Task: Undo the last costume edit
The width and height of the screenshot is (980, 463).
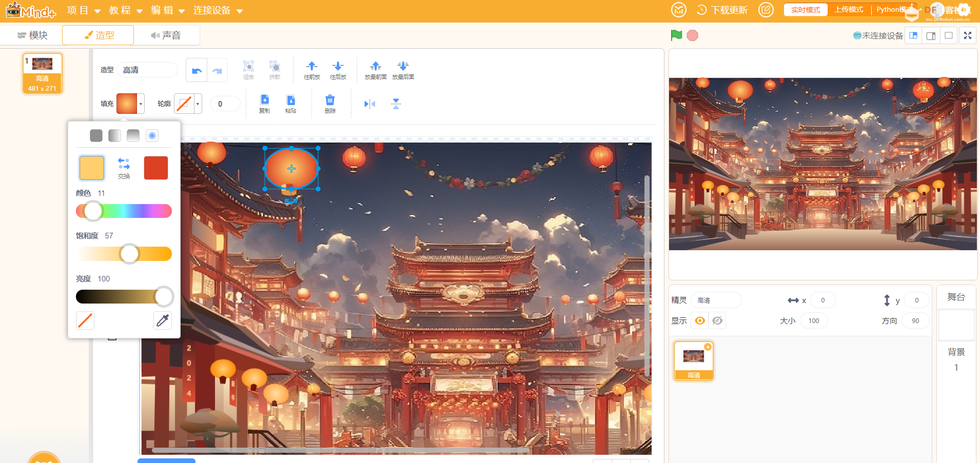Action: 197,71
